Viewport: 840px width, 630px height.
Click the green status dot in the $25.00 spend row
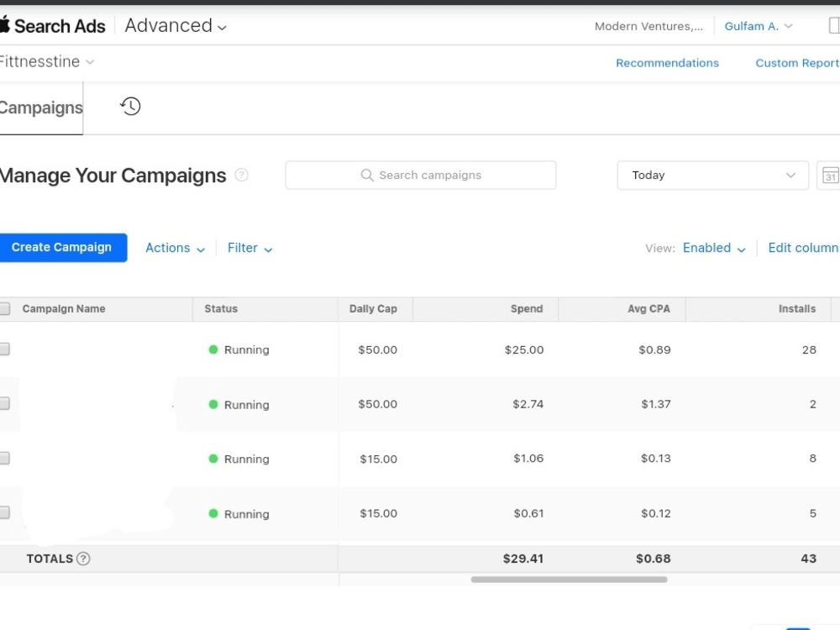point(213,349)
